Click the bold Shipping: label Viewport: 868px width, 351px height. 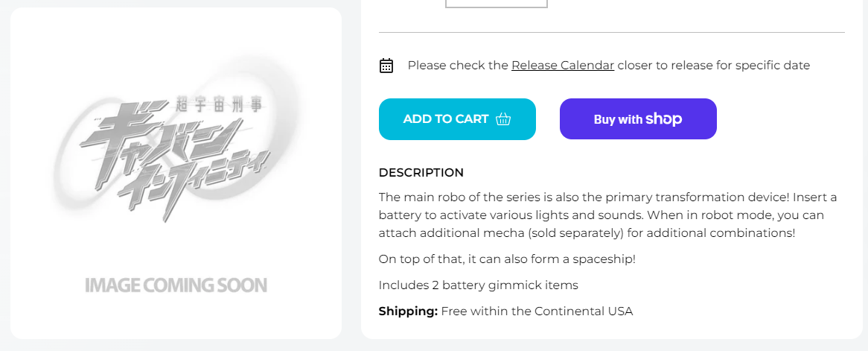(408, 312)
